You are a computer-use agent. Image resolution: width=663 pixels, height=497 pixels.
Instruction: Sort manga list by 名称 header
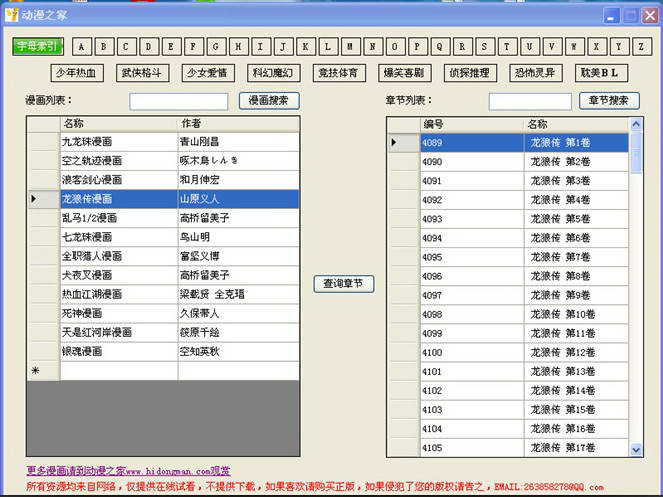pos(119,124)
